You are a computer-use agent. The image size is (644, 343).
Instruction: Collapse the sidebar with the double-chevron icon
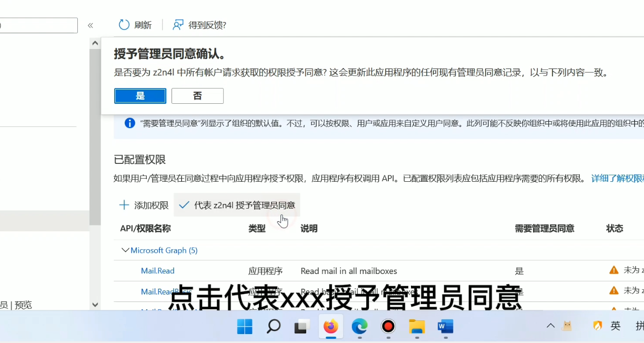(90, 25)
